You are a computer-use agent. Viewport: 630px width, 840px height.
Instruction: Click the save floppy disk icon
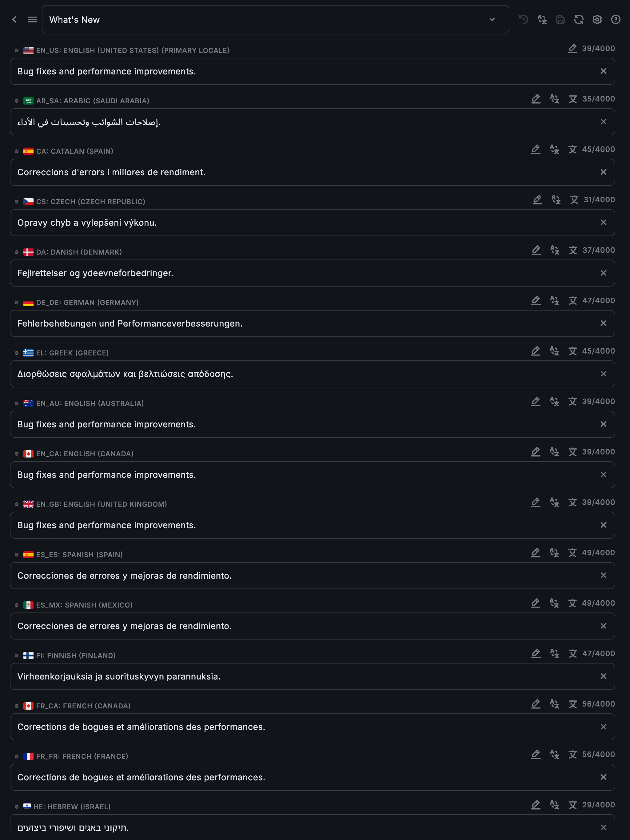[x=560, y=20]
